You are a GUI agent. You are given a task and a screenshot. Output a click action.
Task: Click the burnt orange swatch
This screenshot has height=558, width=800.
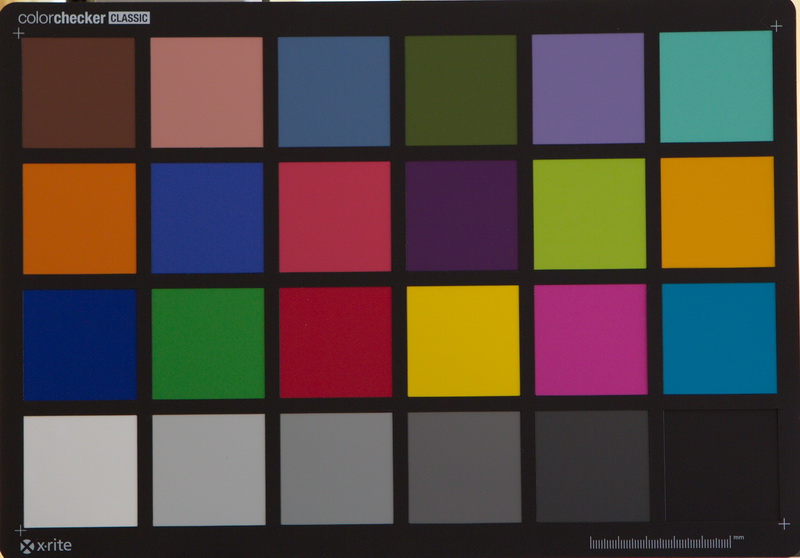pos(80,218)
